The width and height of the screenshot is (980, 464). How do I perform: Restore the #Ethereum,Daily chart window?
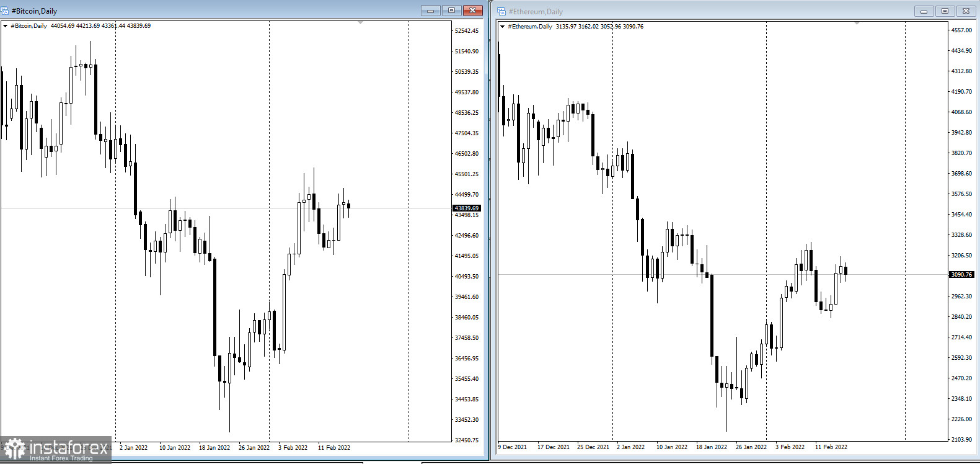(x=945, y=11)
